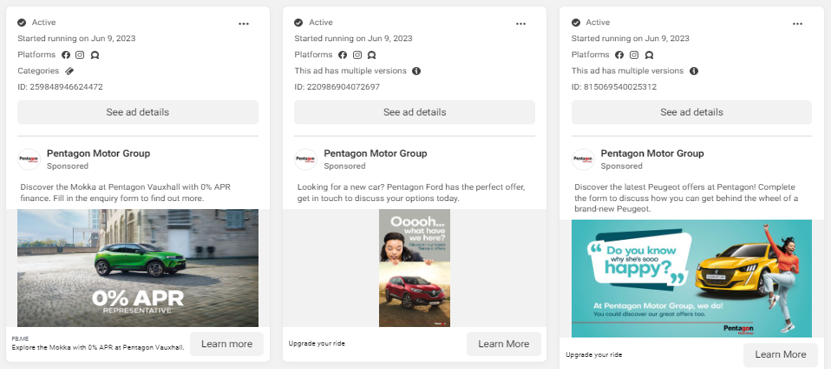Click Pentagon logo avatar on Mokka ad
This screenshot has width=831, height=369.
(29, 159)
